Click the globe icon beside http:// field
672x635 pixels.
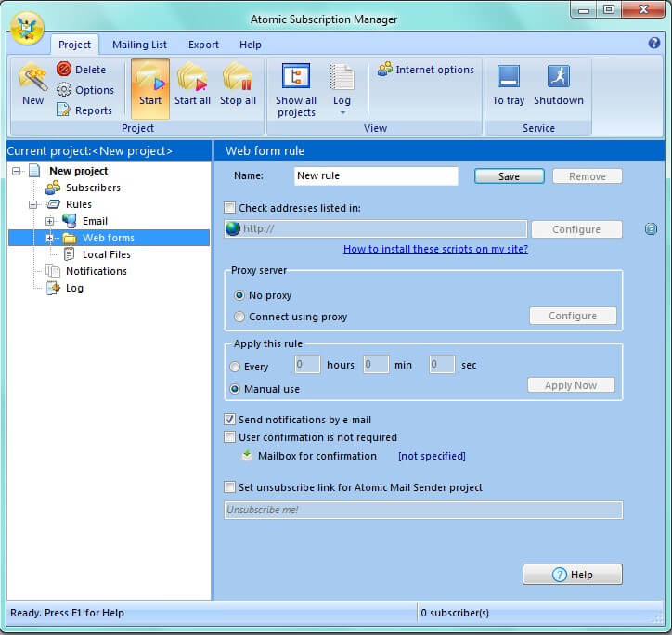233,228
